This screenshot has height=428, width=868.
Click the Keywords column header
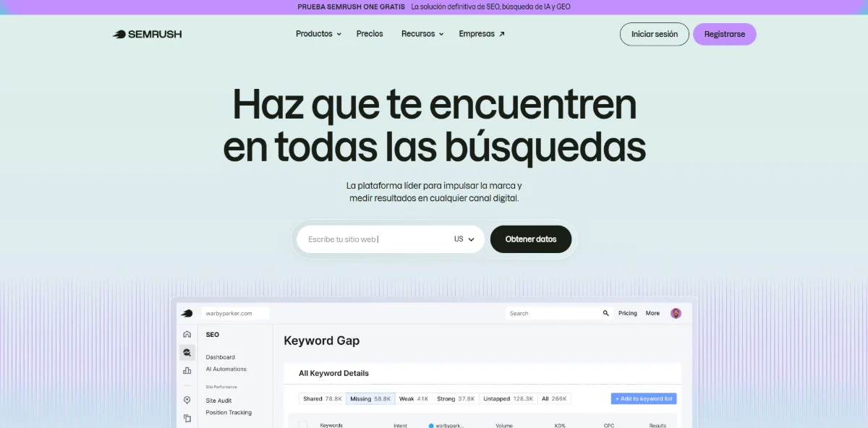(x=331, y=425)
